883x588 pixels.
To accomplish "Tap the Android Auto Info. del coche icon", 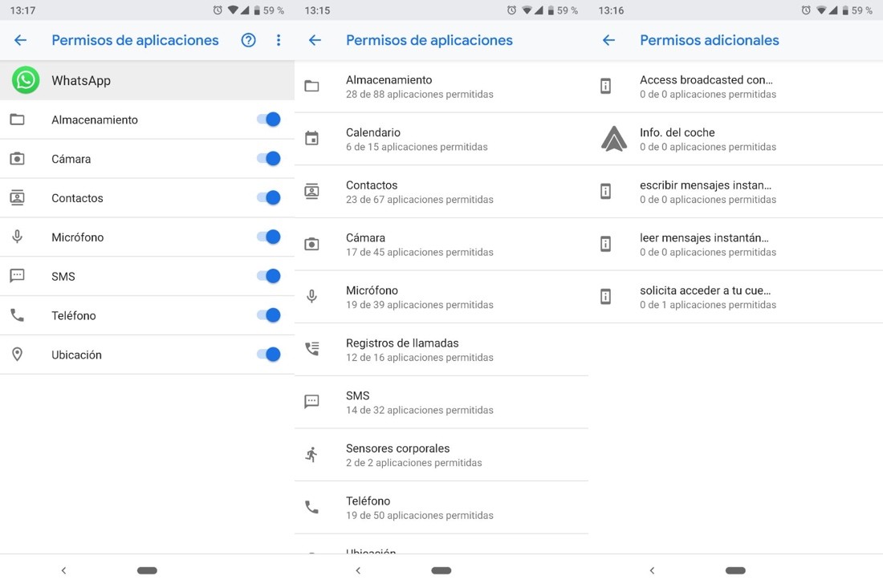I will coord(614,139).
